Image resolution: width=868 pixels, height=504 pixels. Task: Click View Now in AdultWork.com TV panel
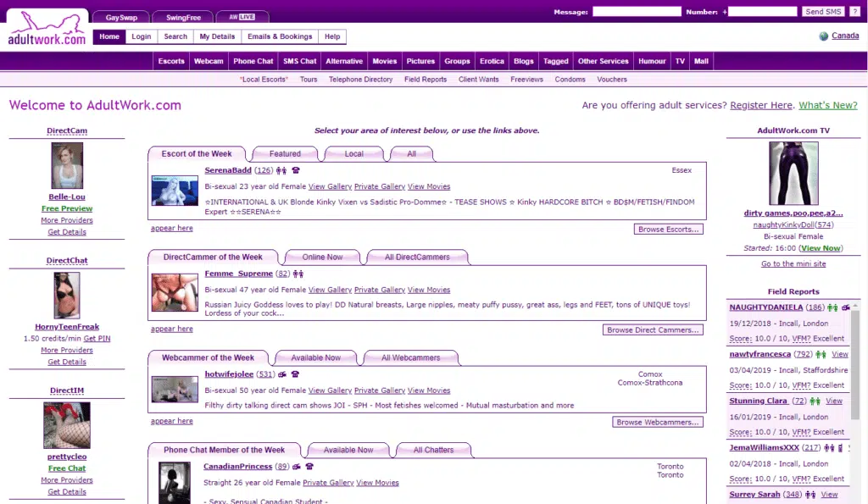pyautogui.click(x=821, y=248)
